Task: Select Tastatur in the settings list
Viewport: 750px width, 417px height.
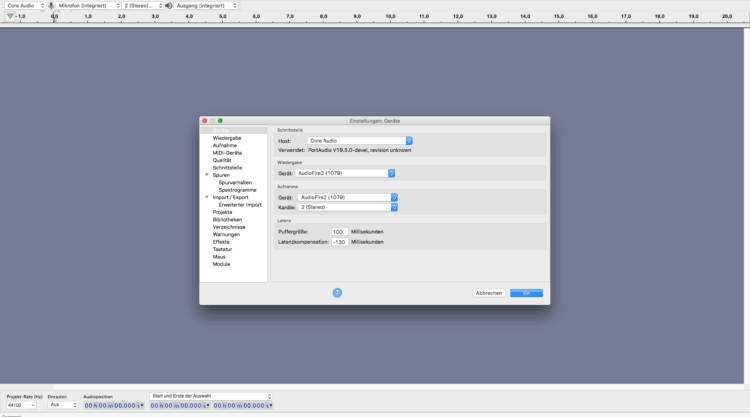Action: click(x=222, y=249)
